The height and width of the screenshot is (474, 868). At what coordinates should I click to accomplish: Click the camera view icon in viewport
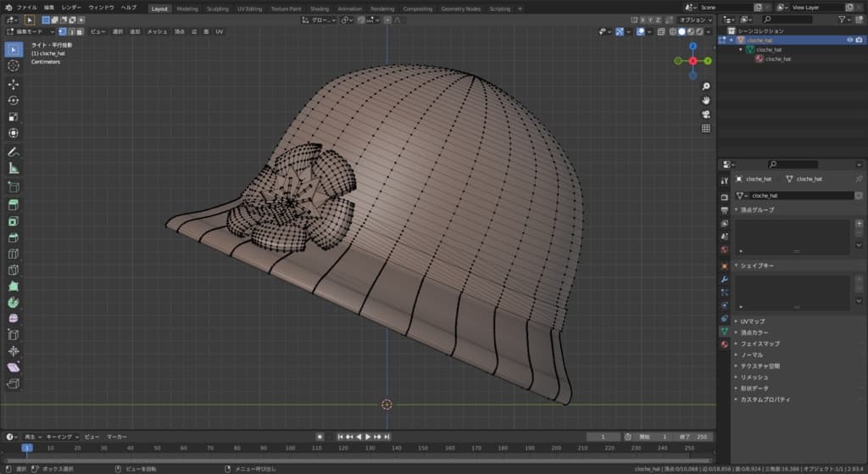pyautogui.click(x=706, y=114)
